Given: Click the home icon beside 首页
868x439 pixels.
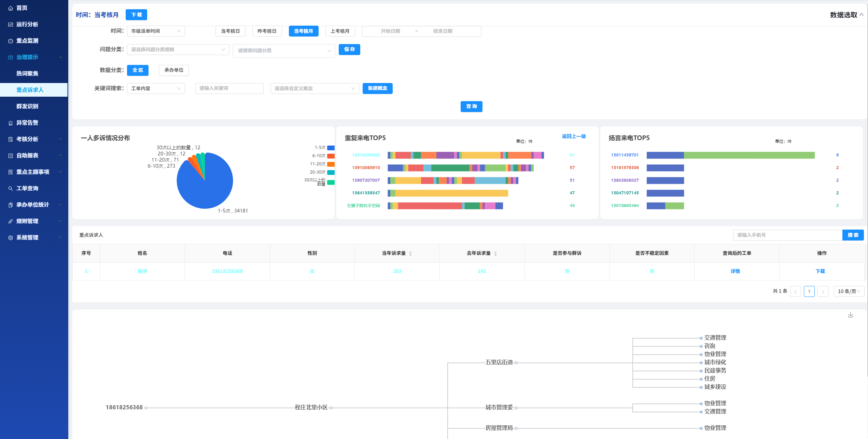Looking at the screenshot, I should [x=11, y=8].
